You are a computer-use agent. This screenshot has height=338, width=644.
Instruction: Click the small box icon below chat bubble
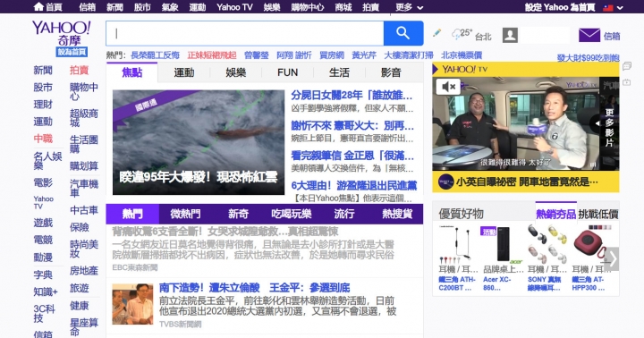click(627, 82)
